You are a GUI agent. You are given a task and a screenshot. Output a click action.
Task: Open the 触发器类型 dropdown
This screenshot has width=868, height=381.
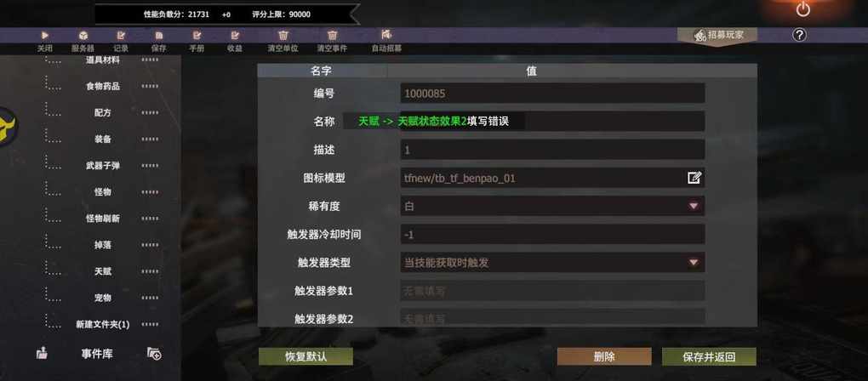coord(552,263)
